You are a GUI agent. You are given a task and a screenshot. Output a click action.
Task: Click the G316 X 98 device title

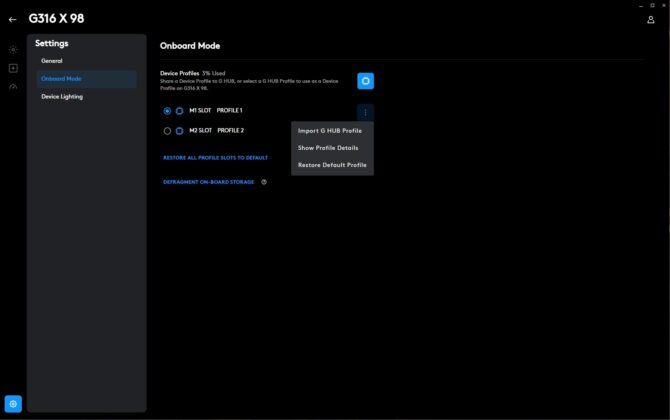pos(56,18)
